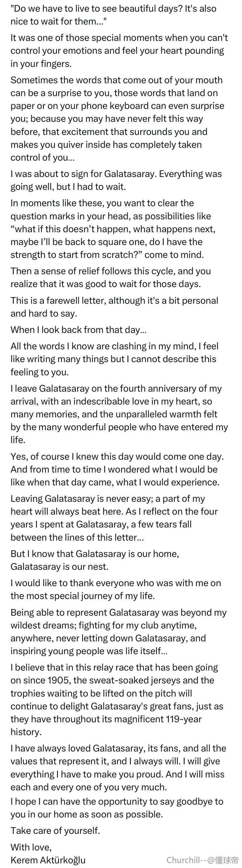Image resolution: width=242 pixels, height=868 pixels.
Task: Click the paragraph starting 'All the words I know'
Action: click(115, 359)
